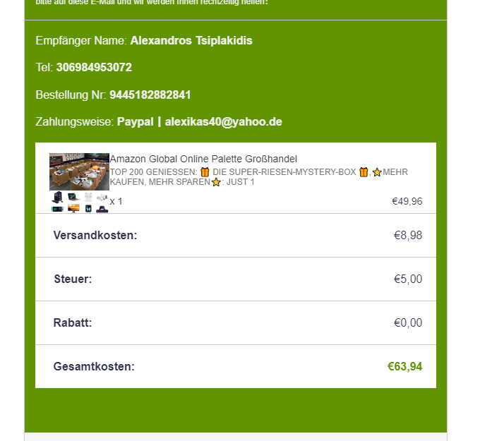The image size is (504, 441).
Task: Click the shipping cost €8,98
Action: tap(408, 235)
